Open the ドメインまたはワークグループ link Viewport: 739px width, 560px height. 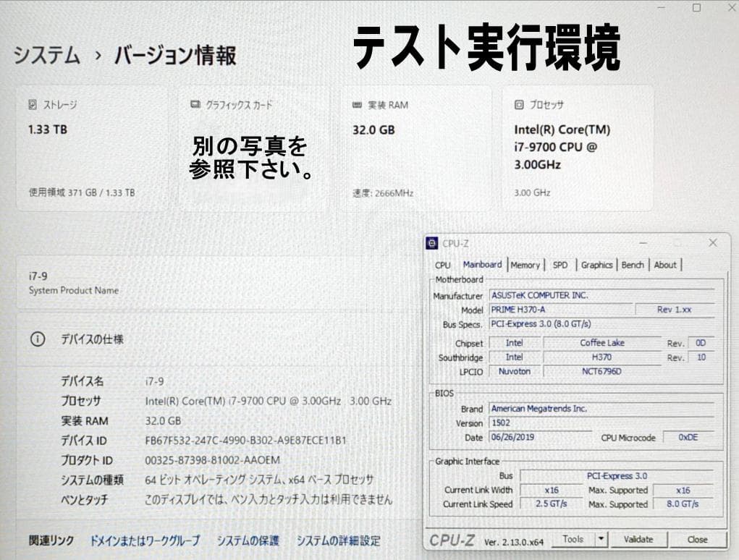[145, 540]
